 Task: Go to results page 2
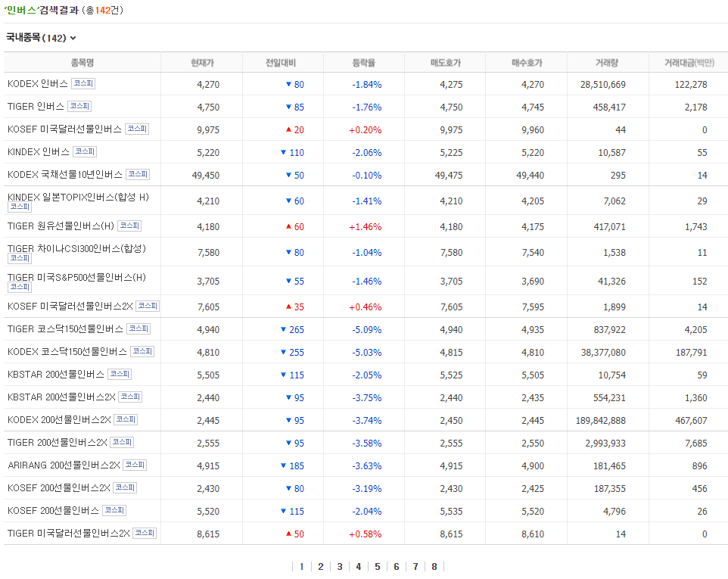[x=321, y=566]
